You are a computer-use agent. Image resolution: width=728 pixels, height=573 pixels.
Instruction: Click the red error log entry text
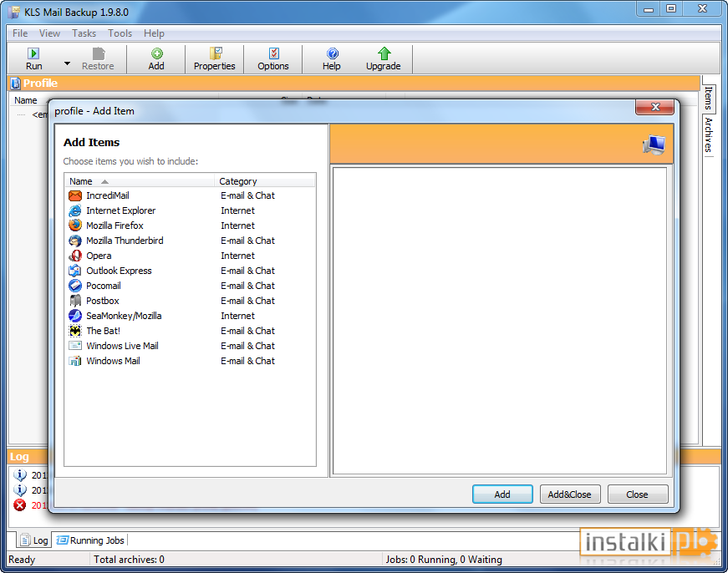point(39,505)
